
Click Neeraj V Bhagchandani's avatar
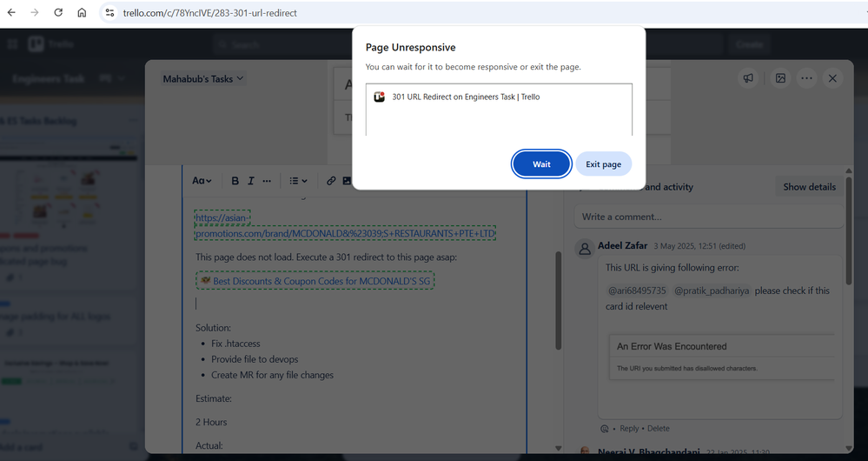pyautogui.click(x=585, y=451)
